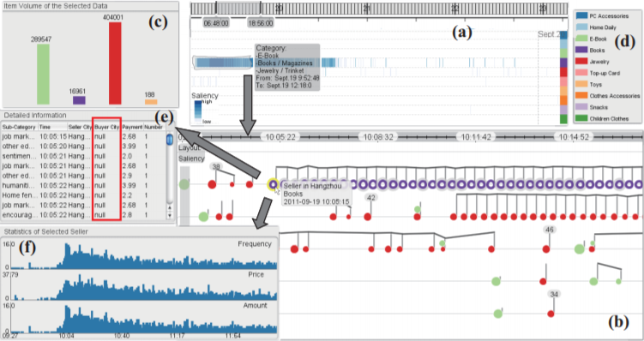Select the red node labeled 38
The width and height of the screenshot is (644, 341).
tap(212, 185)
